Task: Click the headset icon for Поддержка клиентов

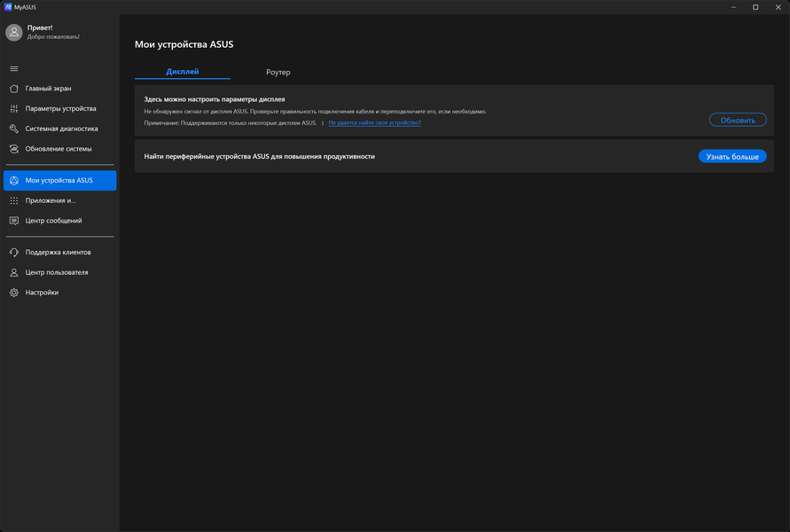Action: tap(14, 252)
